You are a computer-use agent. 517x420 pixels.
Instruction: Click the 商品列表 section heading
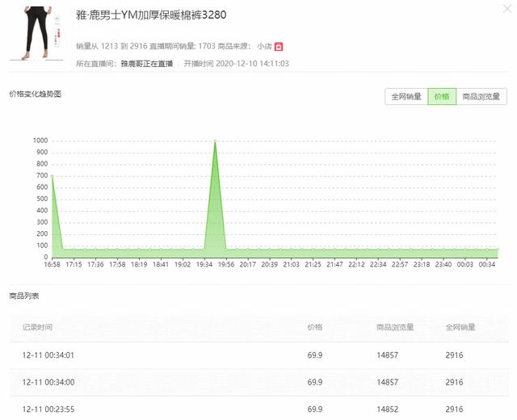(24, 296)
